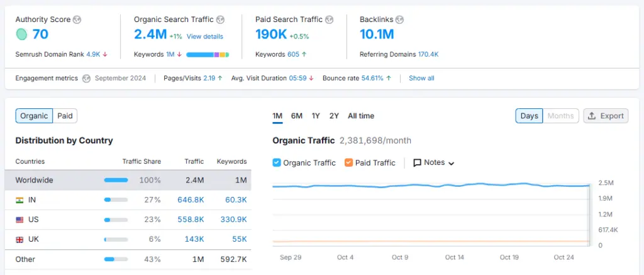644x275 pixels.
Task: Switch the chart view to Months
Action: click(x=560, y=116)
